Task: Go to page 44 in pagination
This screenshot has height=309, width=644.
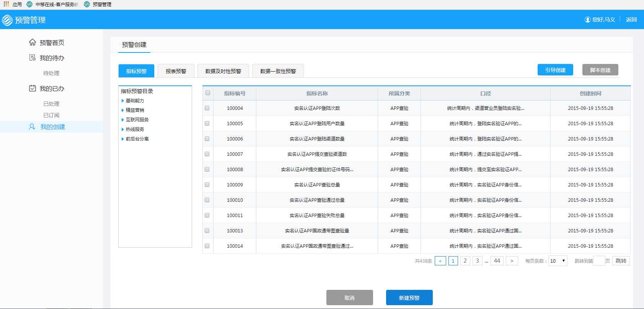Action: (x=497, y=261)
